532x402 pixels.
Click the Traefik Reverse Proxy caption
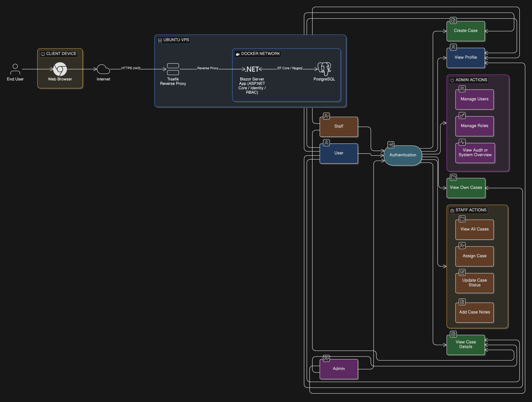click(173, 81)
